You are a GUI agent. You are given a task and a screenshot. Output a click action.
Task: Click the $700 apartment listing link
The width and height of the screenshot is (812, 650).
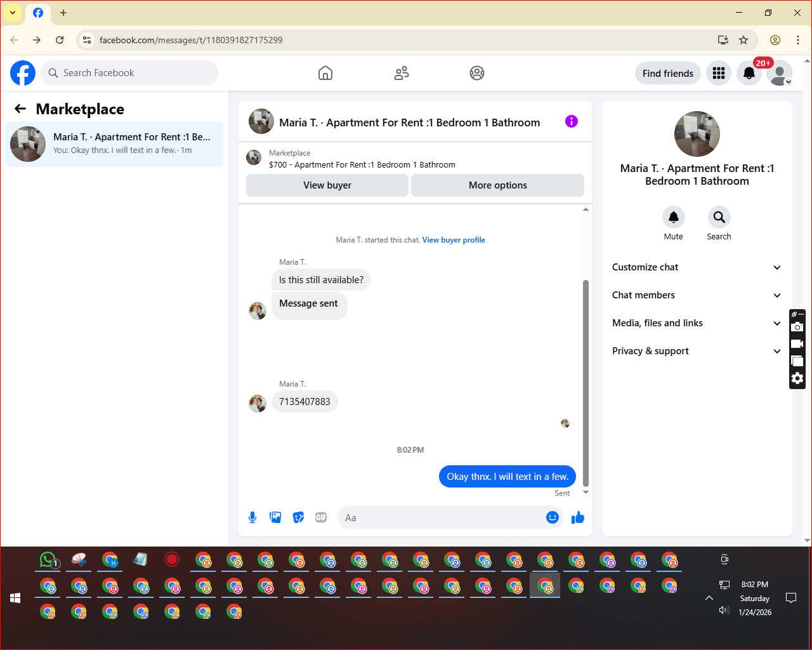pyautogui.click(x=362, y=165)
